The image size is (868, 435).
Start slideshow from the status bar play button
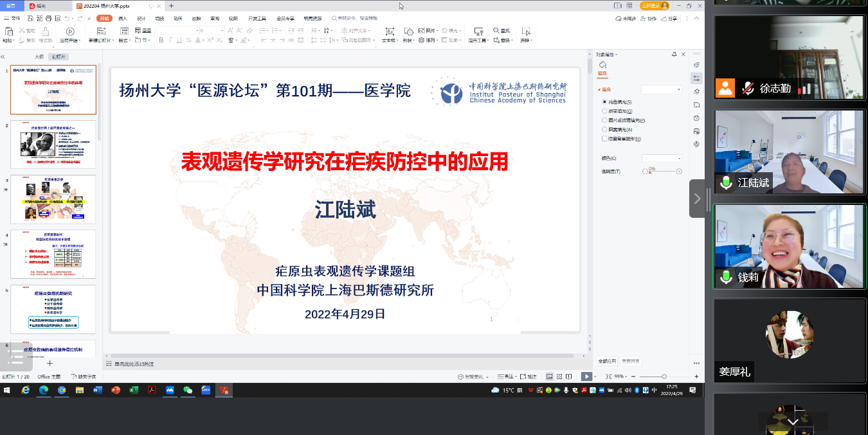point(586,377)
